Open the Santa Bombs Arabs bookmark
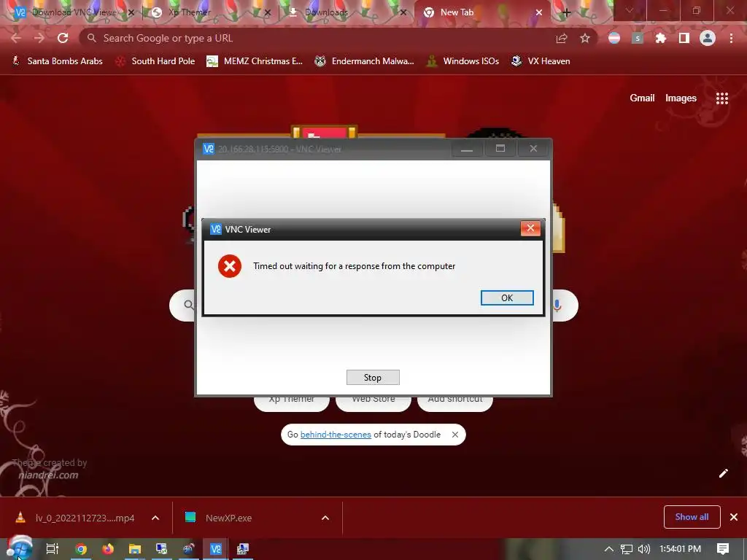Screen dimensions: 747x560 pos(57,61)
